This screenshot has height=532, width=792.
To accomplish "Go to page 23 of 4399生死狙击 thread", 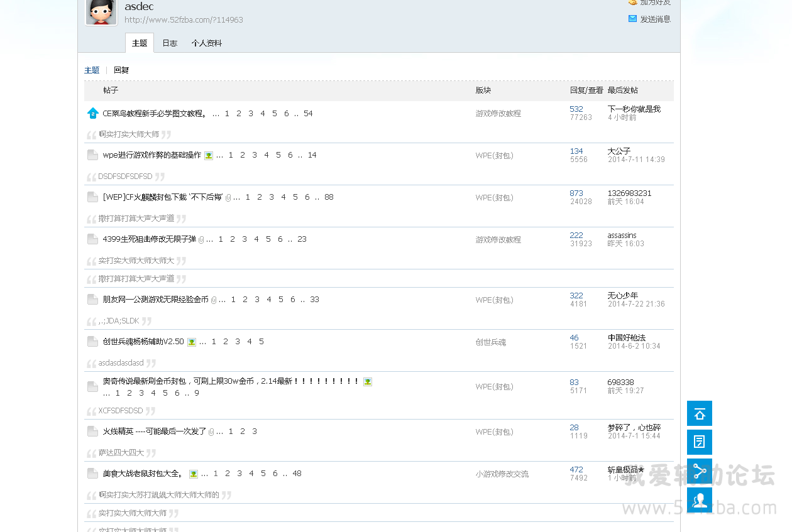I will coord(302,239).
